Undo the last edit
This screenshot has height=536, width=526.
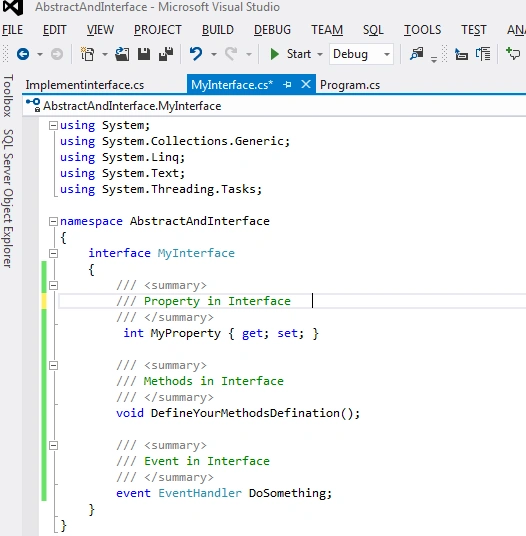196,54
